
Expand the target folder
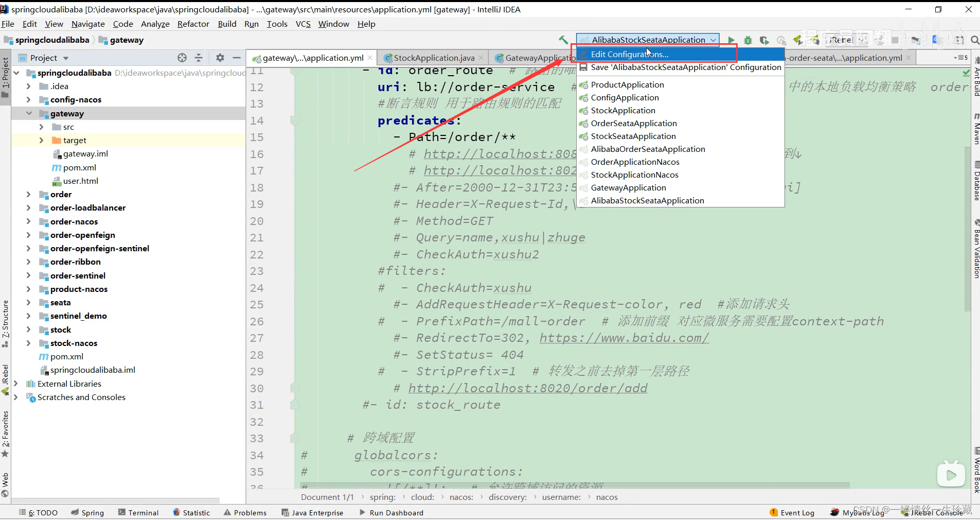(42, 140)
